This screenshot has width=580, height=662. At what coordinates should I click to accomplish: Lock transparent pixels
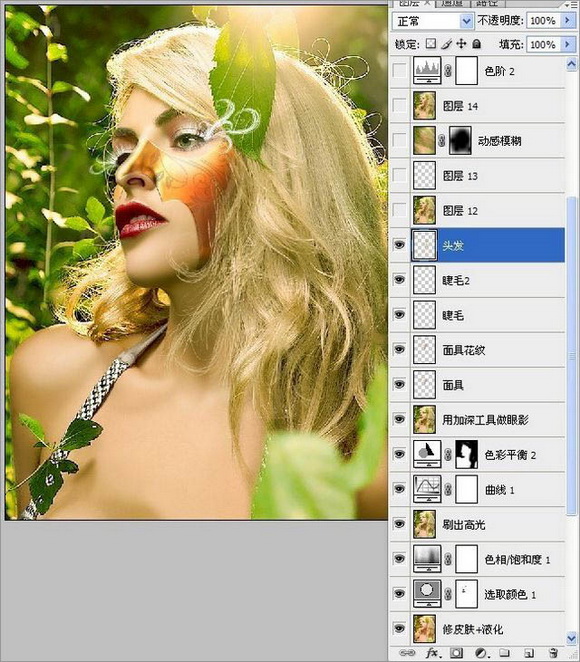(x=431, y=43)
